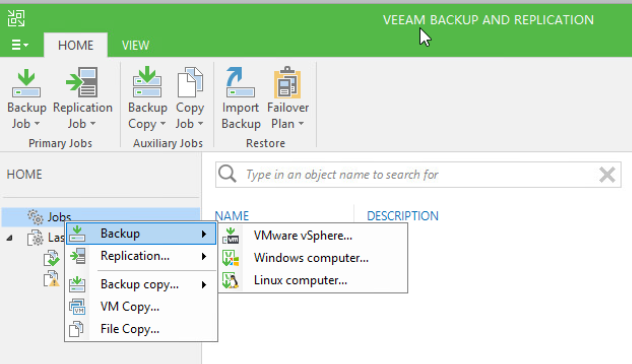Click the Backup Copy ribbon icon
Viewport: 632px width, 364px height.
[147, 82]
